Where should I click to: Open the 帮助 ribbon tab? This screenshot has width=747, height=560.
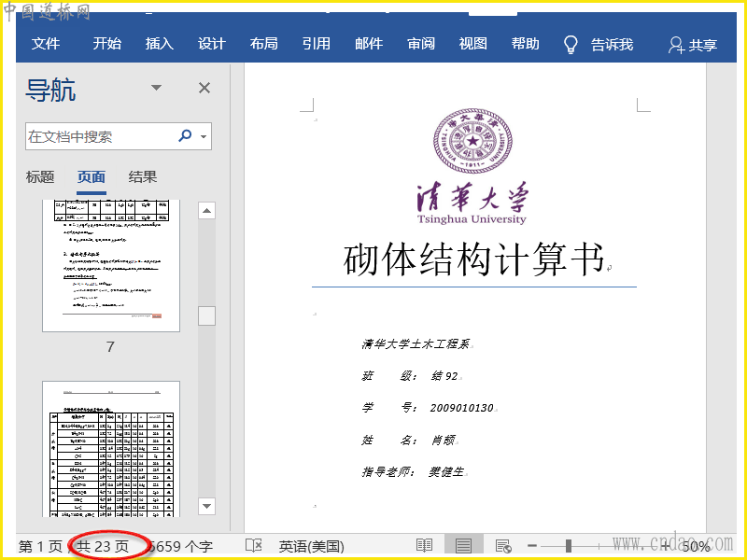[525, 44]
